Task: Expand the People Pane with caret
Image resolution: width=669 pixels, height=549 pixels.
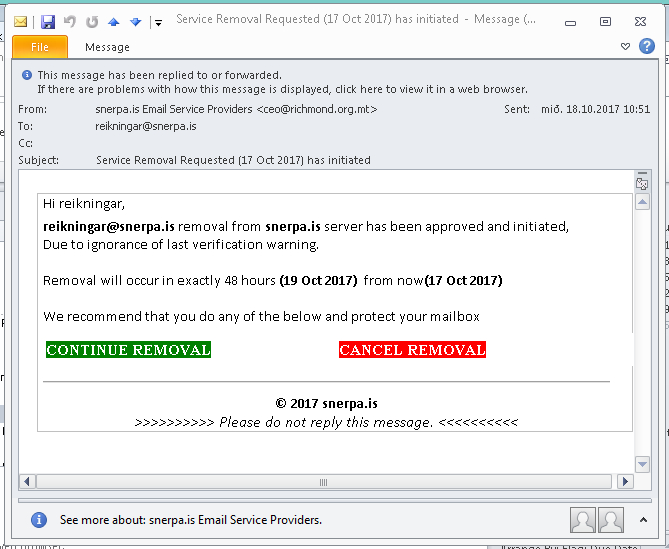Action: tap(643, 520)
